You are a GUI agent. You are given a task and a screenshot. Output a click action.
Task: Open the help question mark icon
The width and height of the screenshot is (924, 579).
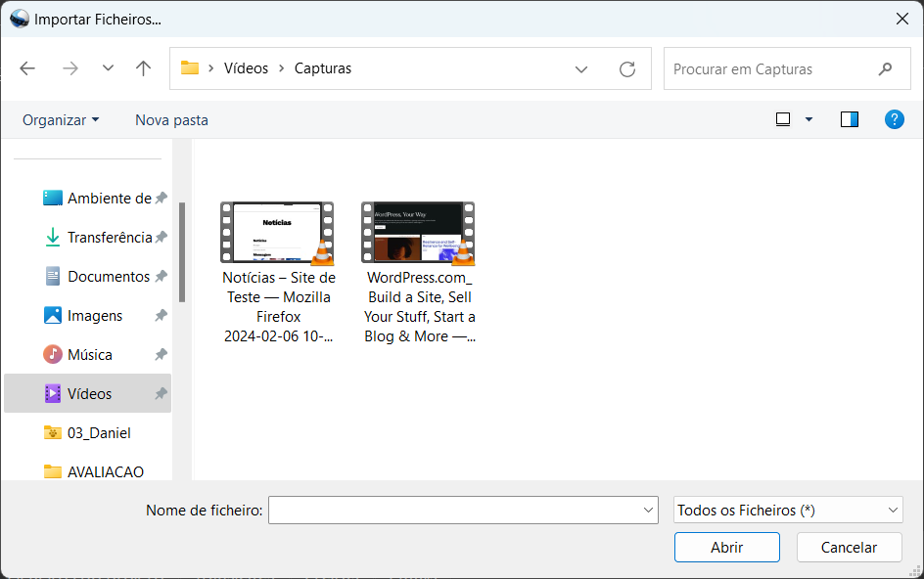click(894, 119)
